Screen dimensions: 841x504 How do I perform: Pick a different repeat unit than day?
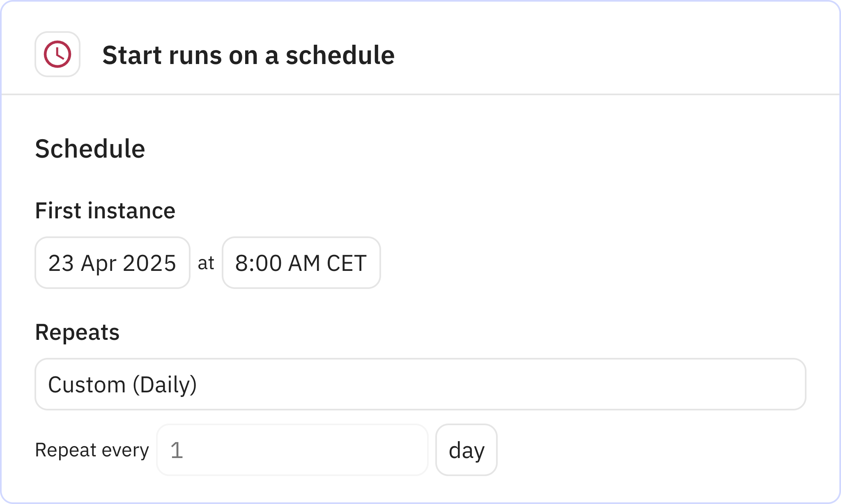pyautogui.click(x=466, y=450)
